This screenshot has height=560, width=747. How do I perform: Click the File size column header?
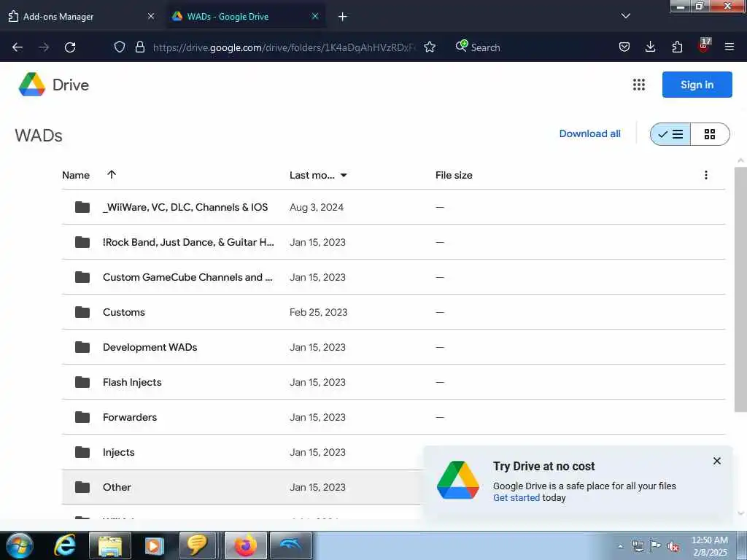[454, 175]
